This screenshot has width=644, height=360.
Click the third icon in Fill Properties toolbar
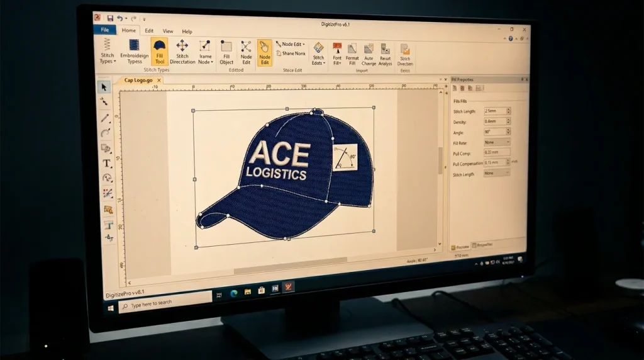470,88
